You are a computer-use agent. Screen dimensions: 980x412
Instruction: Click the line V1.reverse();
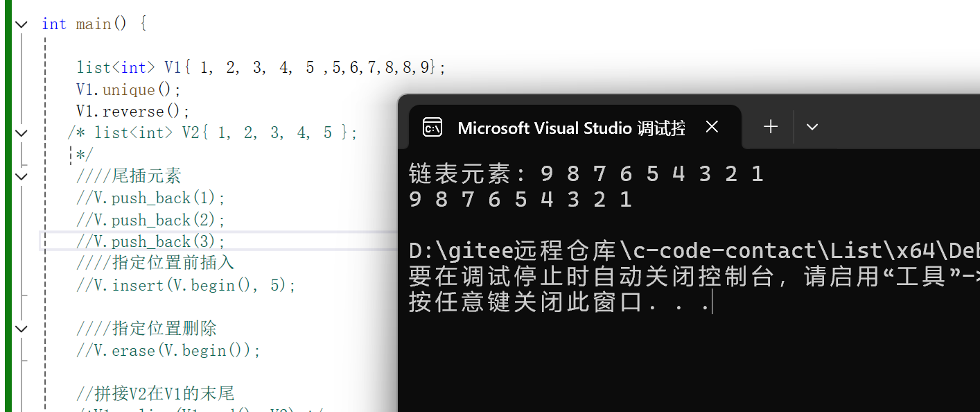point(132,111)
